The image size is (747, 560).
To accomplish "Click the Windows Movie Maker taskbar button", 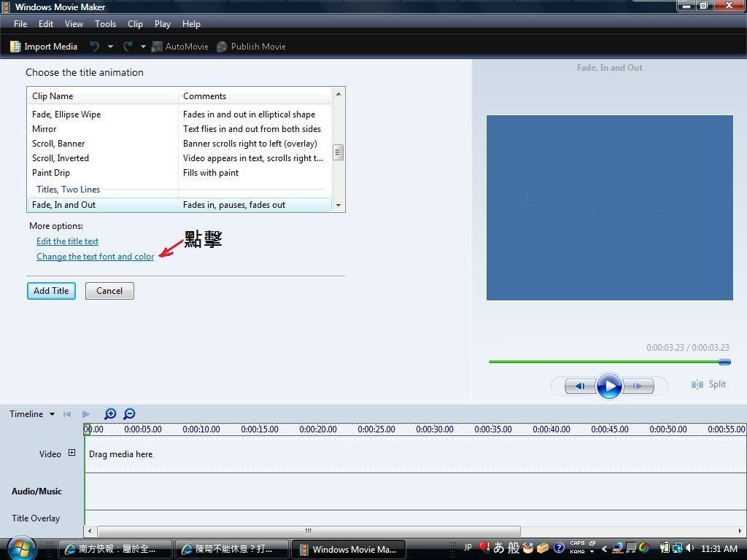I will (x=349, y=549).
